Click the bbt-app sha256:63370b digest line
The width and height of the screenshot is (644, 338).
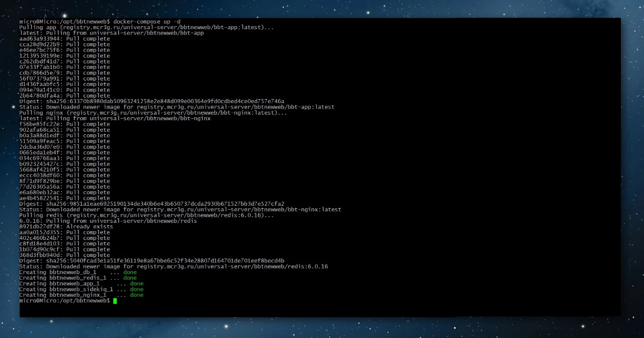pos(152,101)
